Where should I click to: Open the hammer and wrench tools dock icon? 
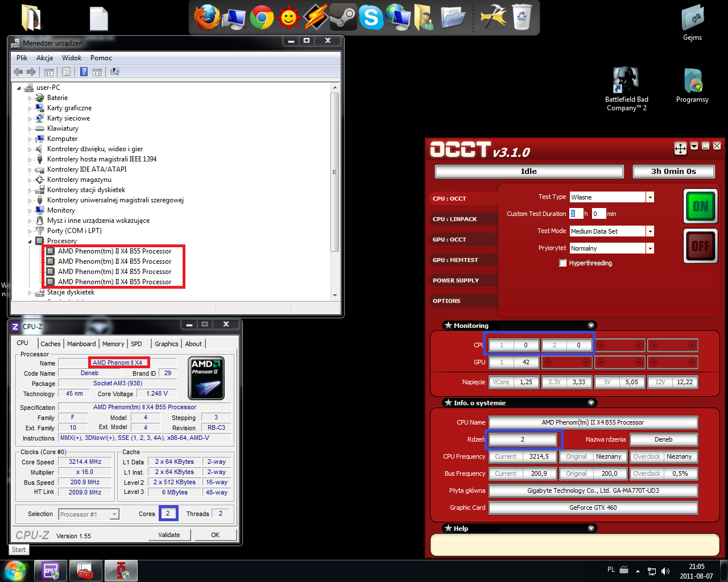(493, 18)
